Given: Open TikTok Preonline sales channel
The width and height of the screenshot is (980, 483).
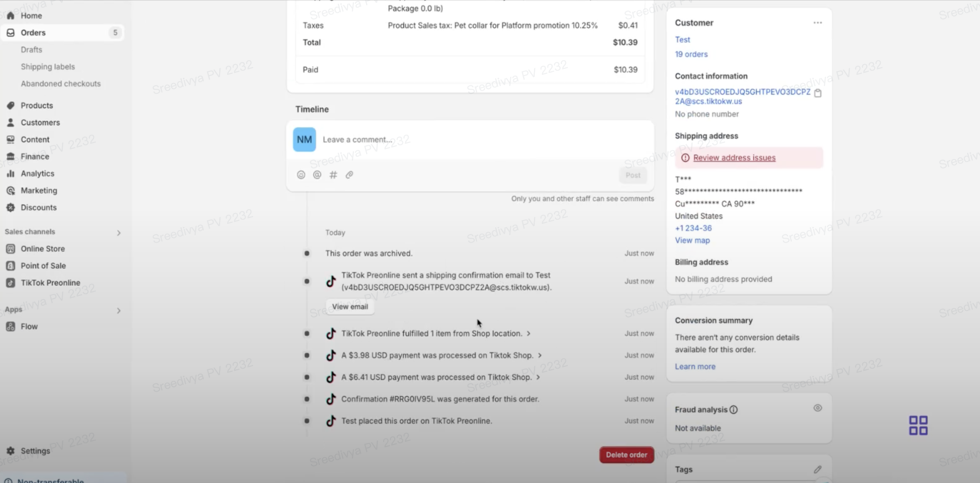Looking at the screenshot, I should 50,283.
